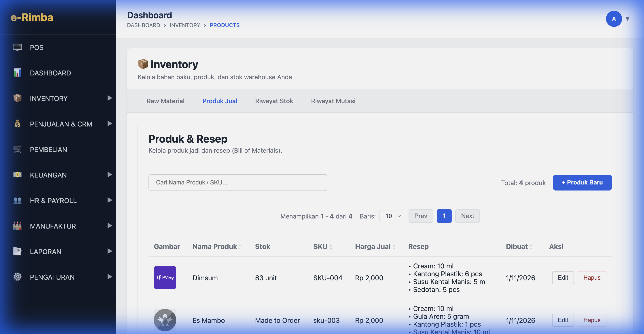Viewport: 644px width, 334px height.
Task: Click the Pembelian shopping cart icon
Action: 17,149
